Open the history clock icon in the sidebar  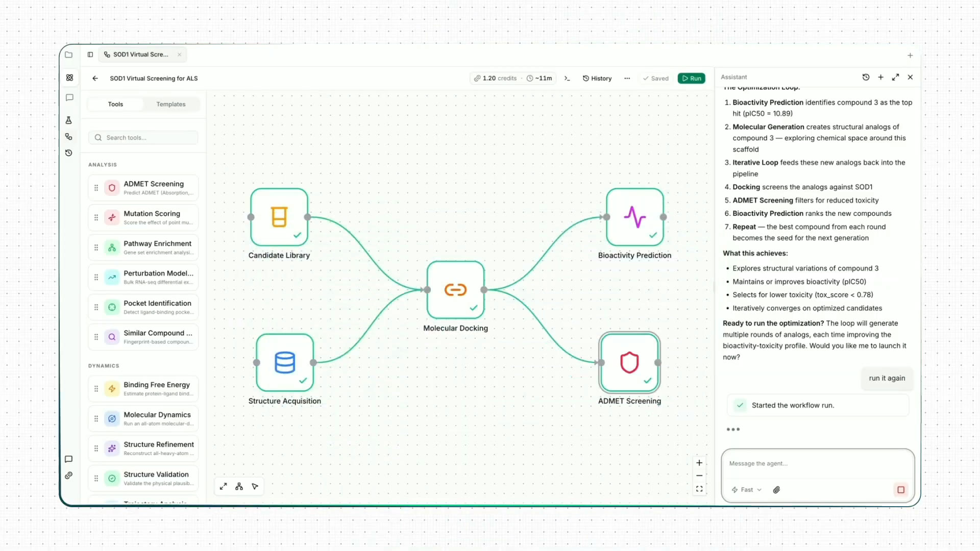[x=68, y=153]
